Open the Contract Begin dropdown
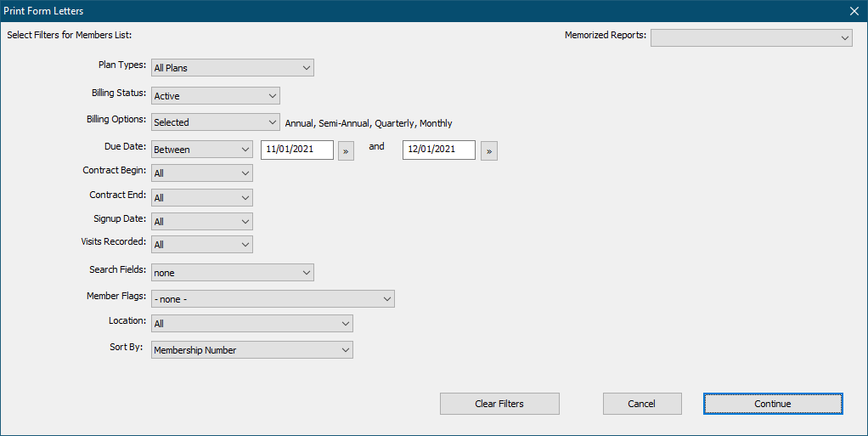Viewport: 868px width, 436px height. point(201,173)
